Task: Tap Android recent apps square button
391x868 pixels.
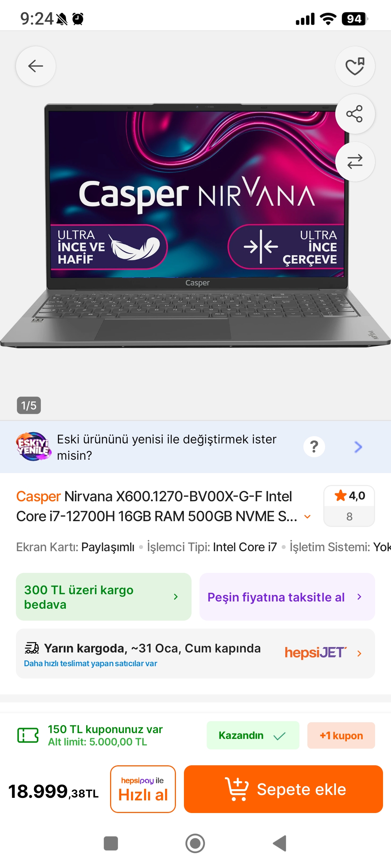Action: [111, 843]
